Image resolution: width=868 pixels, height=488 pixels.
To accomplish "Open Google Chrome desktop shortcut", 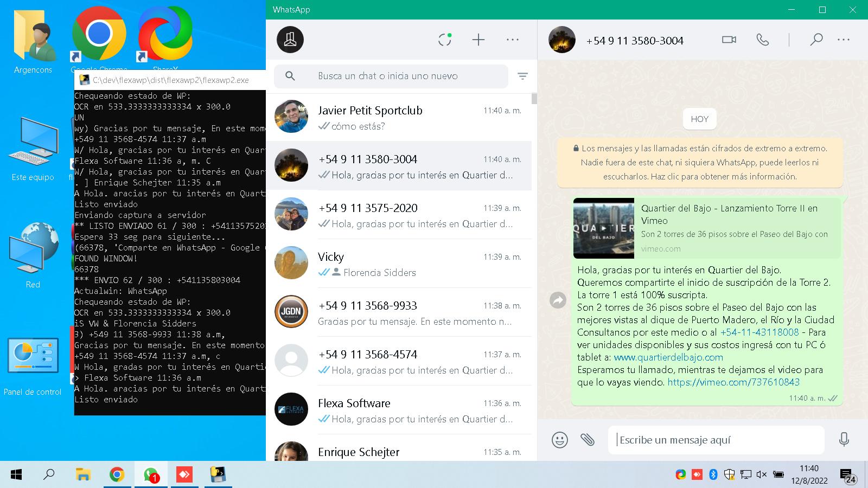I will (x=99, y=39).
